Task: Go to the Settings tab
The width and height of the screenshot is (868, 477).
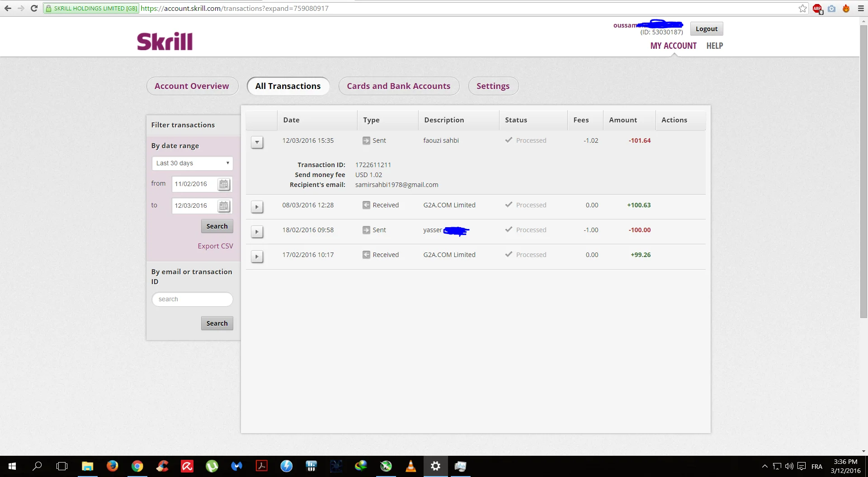Action: tap(493, 86)
